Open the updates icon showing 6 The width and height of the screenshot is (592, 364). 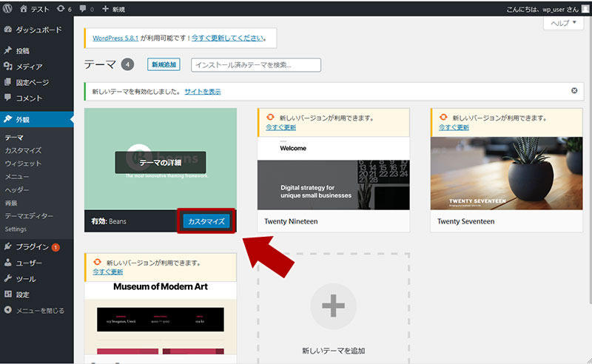click(x=64, y=9)
